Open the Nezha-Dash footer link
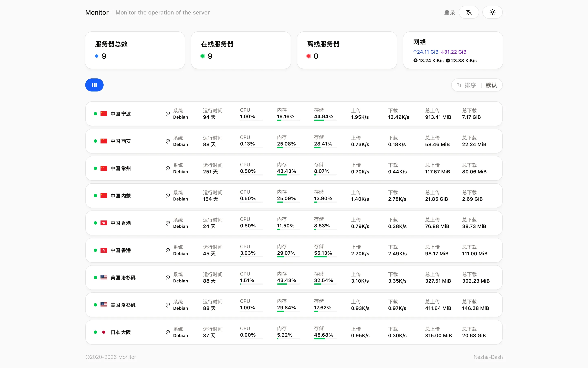Viewport: 588px width, 368px height. click(488, 357)
